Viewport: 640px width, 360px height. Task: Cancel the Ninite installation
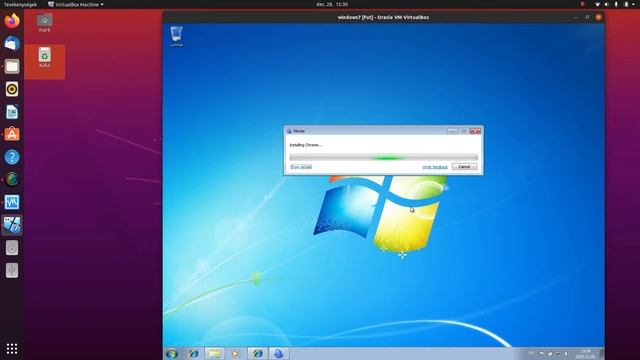click(464, 167)
